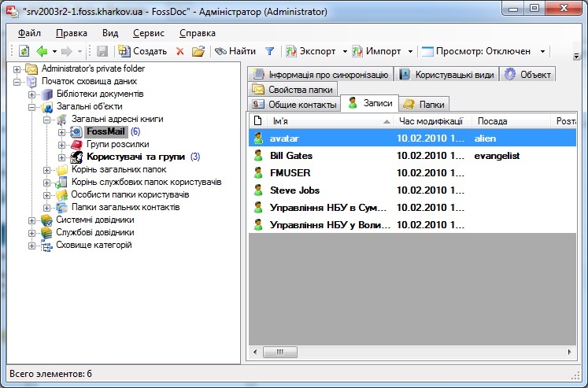588x388 pixels.
Task: Click the Экспорт button
Action: tap(310, 51)
